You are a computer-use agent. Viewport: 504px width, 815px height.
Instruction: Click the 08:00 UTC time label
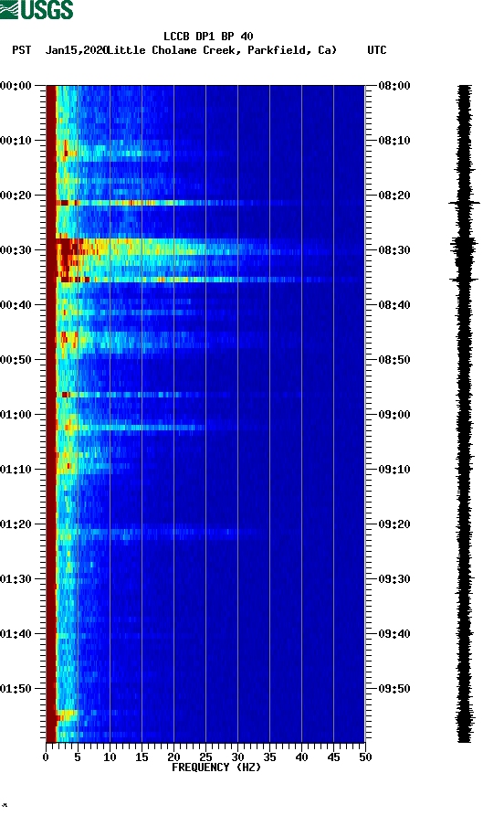pyautogui.click(x=394, y=86)
